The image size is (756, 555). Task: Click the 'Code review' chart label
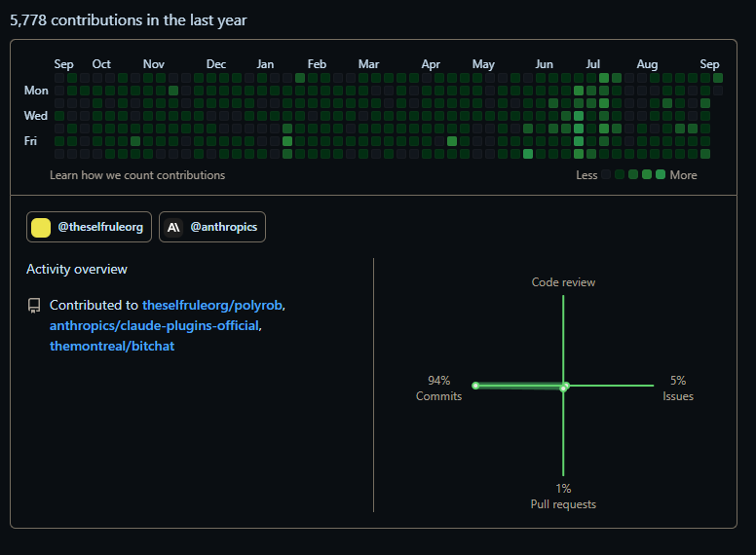click(563, 282)
